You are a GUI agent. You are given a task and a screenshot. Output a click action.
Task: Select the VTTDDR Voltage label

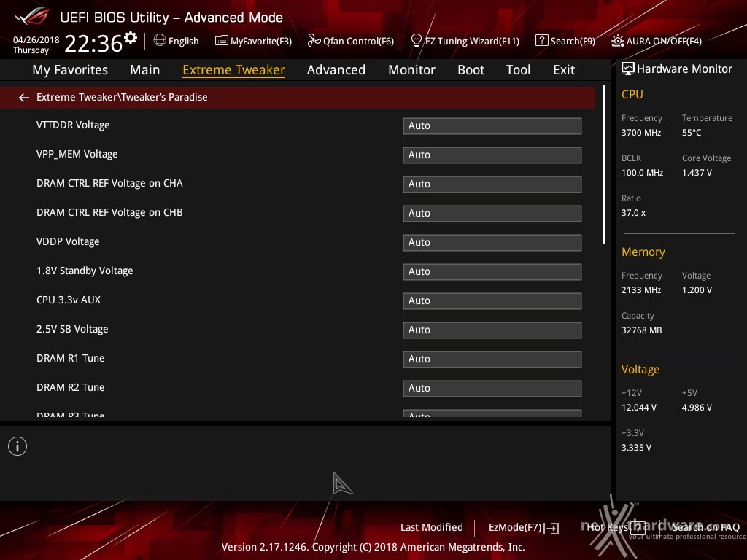(x=73, y=125)
